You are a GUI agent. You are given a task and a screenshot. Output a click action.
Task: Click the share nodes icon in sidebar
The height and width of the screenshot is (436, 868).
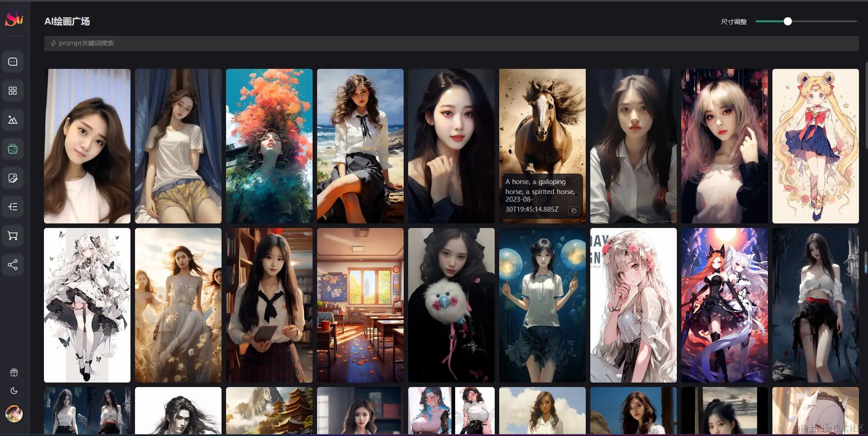(13, 265)
